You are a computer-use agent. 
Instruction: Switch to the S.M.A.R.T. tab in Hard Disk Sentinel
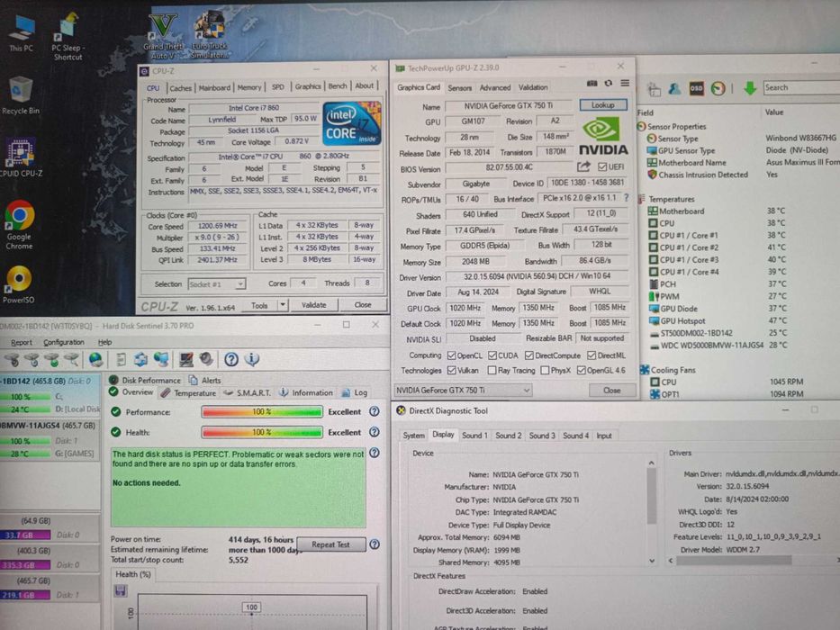pos(248,392)
